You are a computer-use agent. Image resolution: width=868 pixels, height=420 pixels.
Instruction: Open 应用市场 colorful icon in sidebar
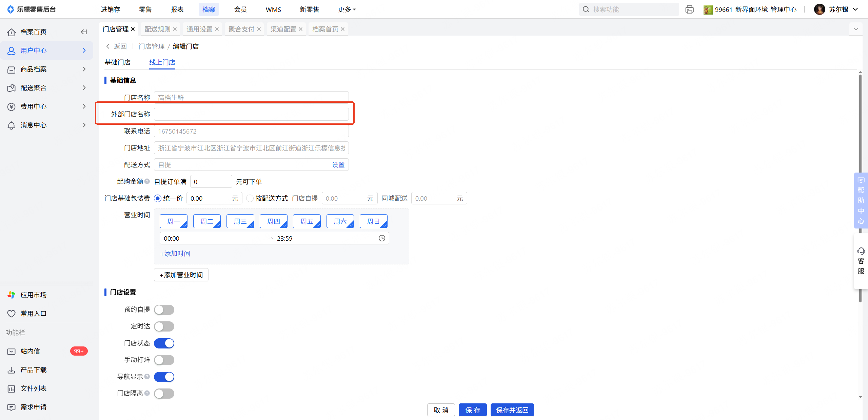point(11,295)
